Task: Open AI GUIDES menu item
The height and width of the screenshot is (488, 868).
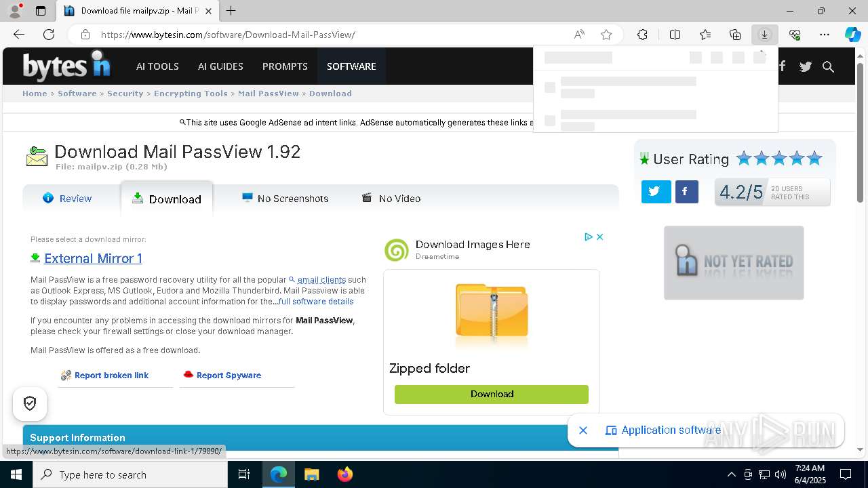Action: point(220,66)
